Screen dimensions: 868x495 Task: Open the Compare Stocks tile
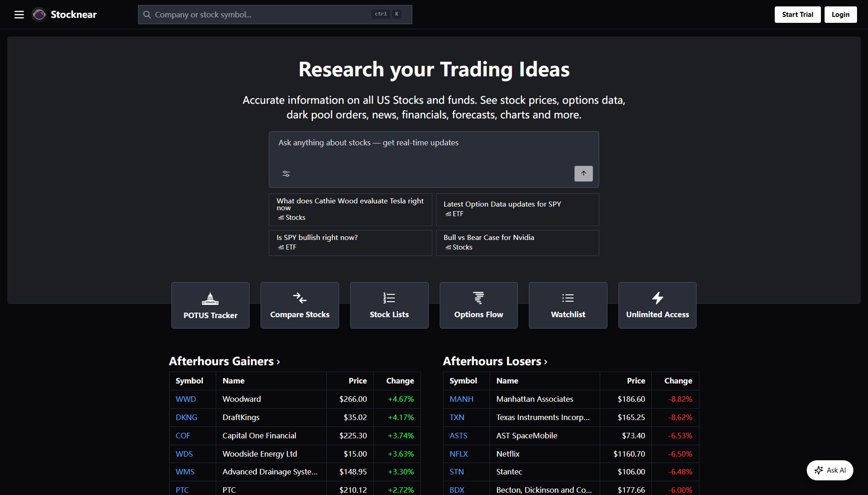(299, 305)
